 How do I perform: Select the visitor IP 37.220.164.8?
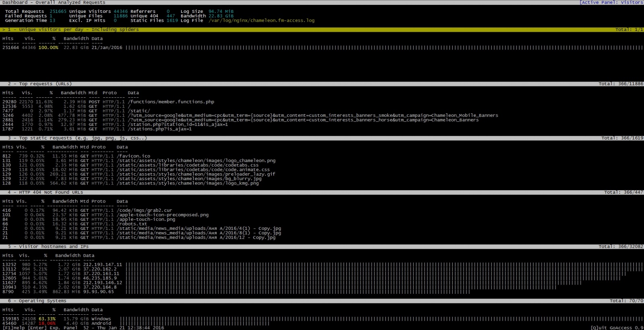[100, 287]
